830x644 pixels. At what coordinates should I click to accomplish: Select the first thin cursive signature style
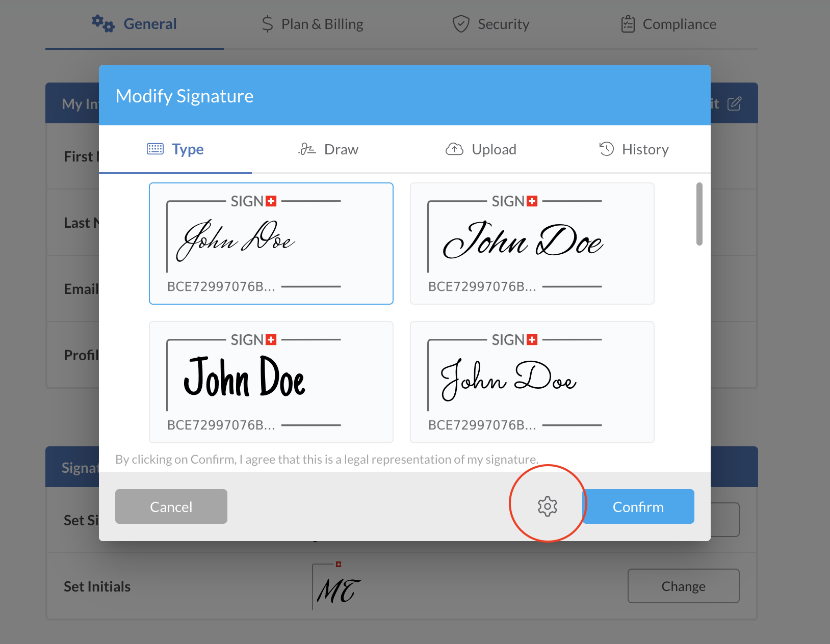pos(271,244)
